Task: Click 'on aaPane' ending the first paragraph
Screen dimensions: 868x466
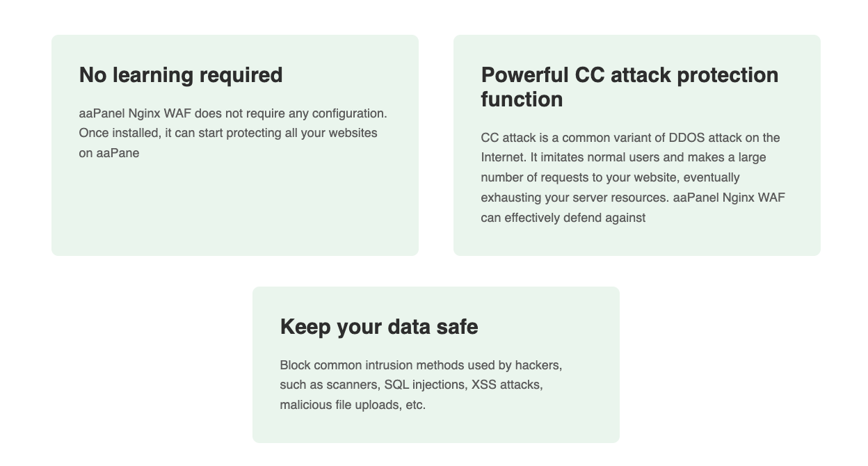Action: [109, 153]
